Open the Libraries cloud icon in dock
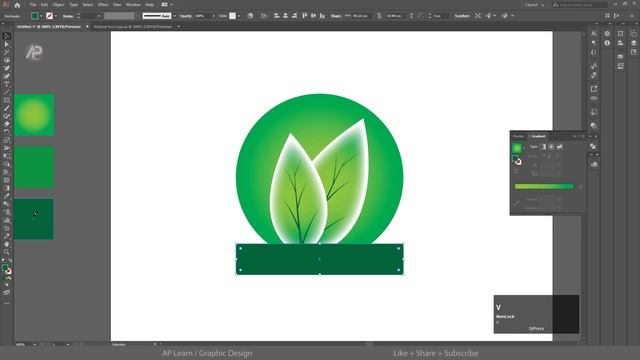The width and height of the screenshot is (640, 360). (x=594, y=164)
